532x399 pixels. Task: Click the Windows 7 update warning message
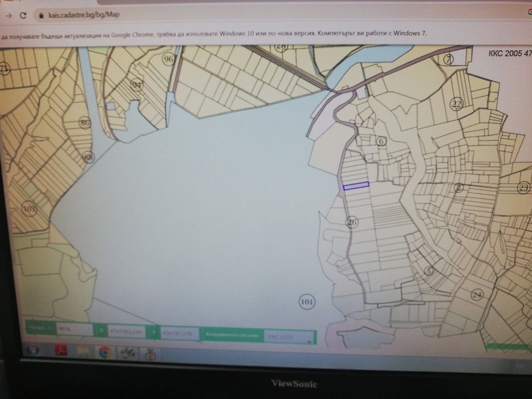click(214, 34)
